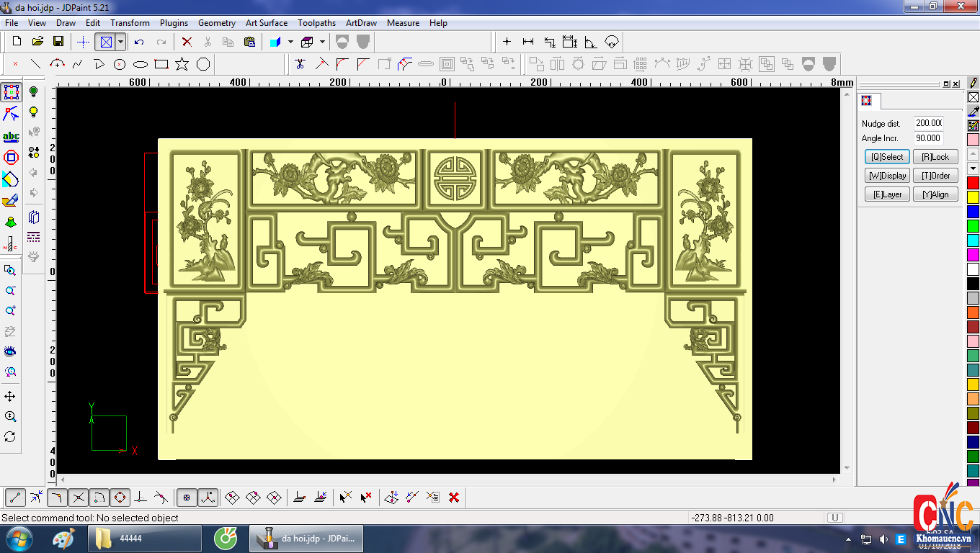Pick the rectangle drawing tool
Screen dimensions: 980x553
(x=161, y=64)
